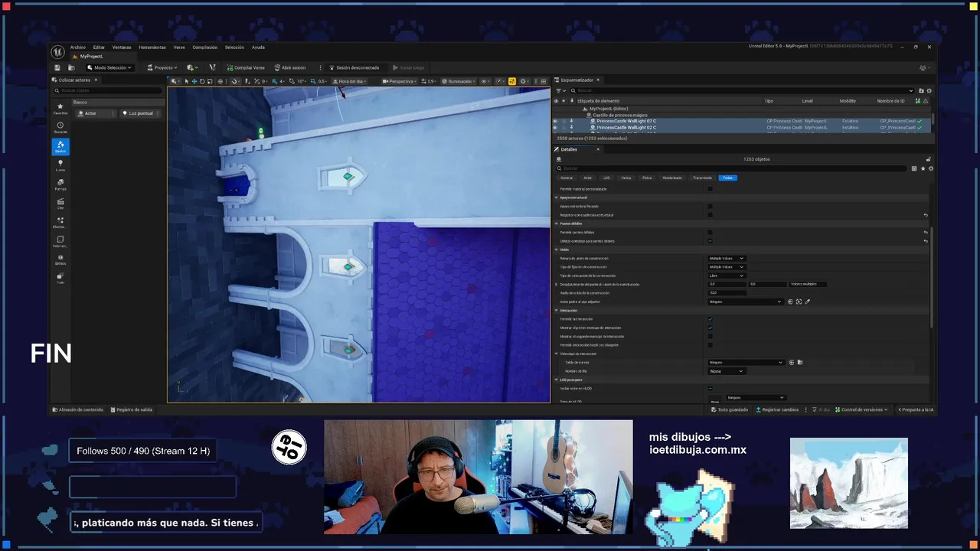Click the save level disk icon
980x551 pixels.
click(x=57, y=67)
